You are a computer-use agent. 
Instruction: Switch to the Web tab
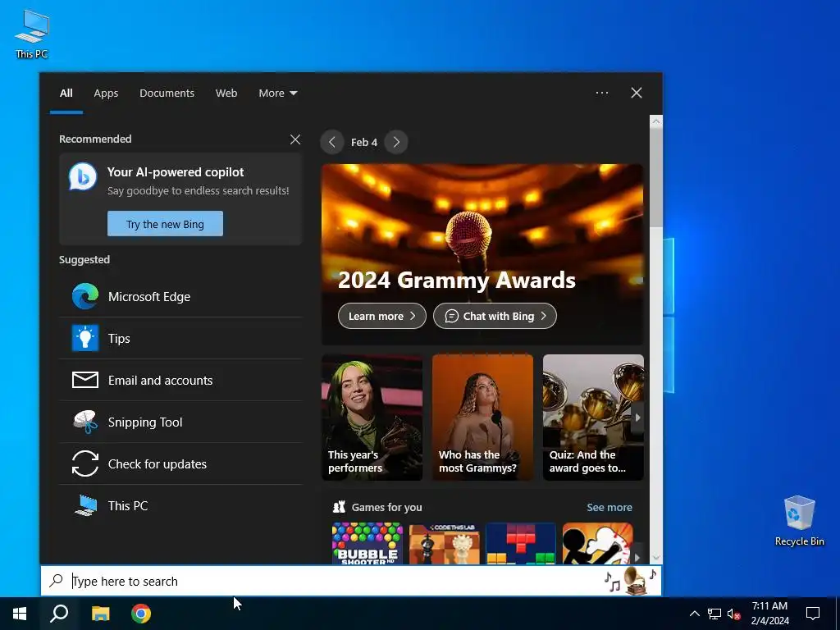pos(226,94)
